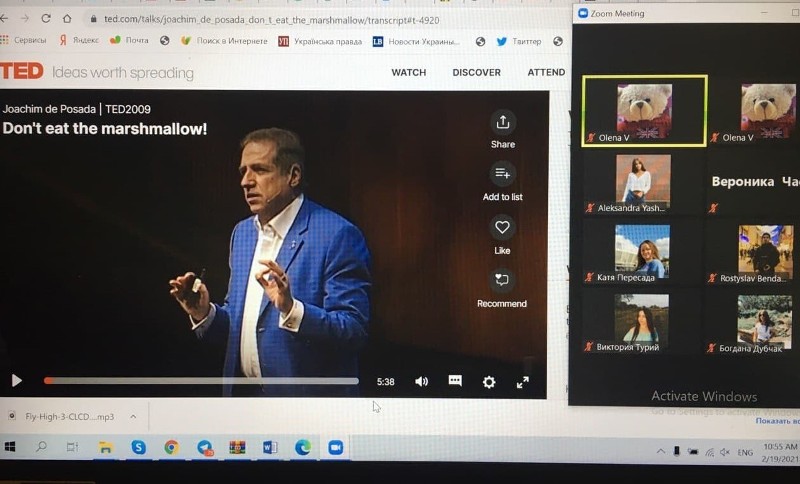This screenshot has width=800, height=484.
Task: Click the Показать все link in downloads bar
Action: [x=778, y=421]
